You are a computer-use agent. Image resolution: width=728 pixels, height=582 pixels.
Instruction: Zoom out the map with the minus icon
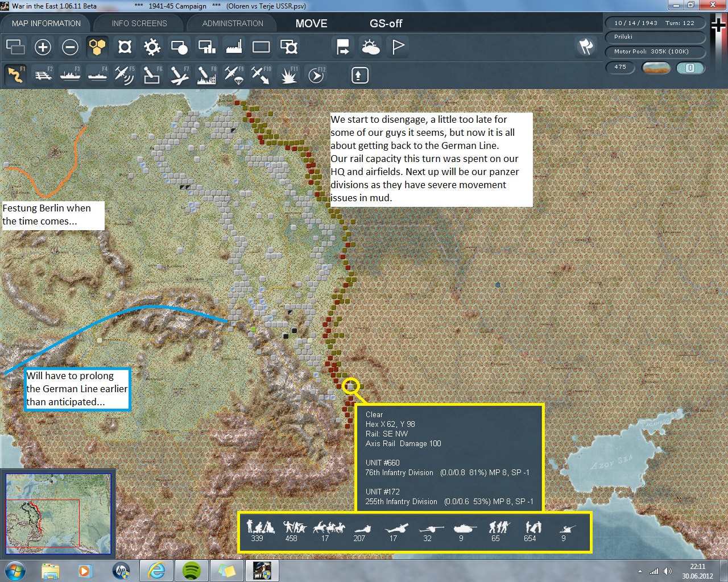[x=70, y=47]
